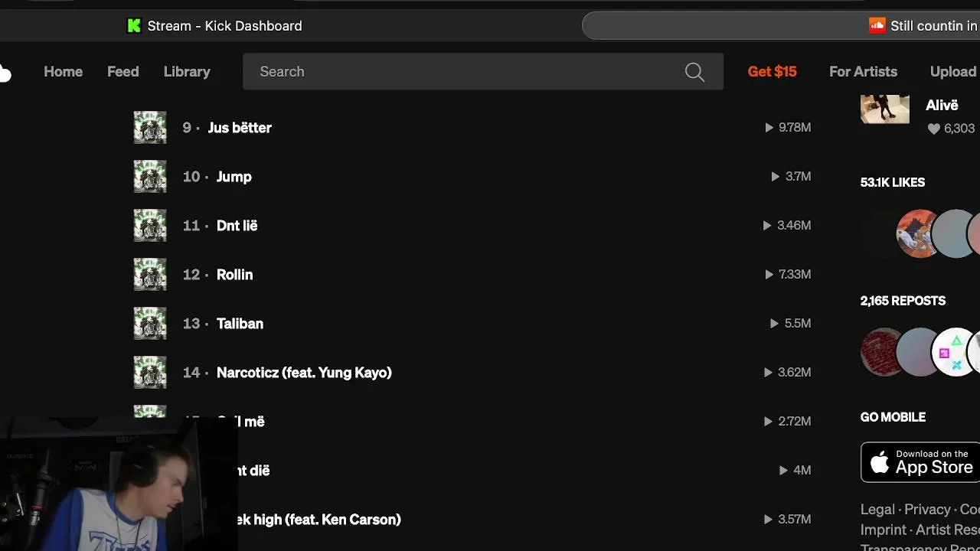Screen dimensions: 980x551
Task: Open the For Artists page
Action: point(863,72)
